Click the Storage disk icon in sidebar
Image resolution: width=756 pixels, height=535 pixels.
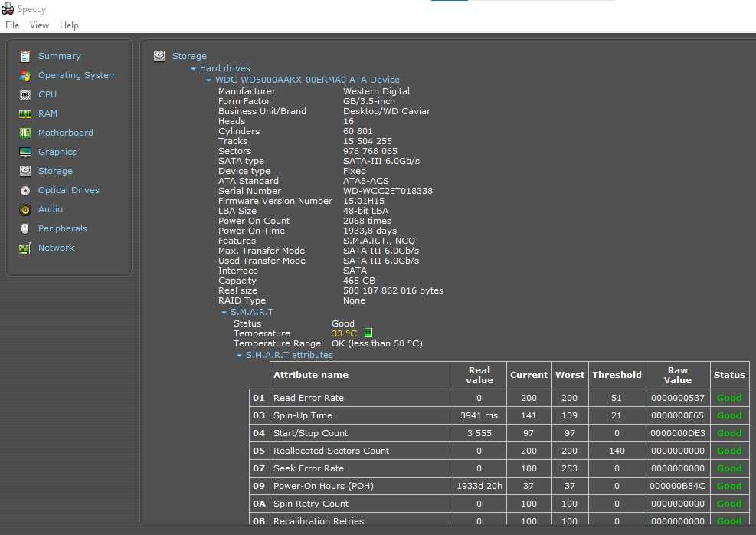(x=25, y=171)
